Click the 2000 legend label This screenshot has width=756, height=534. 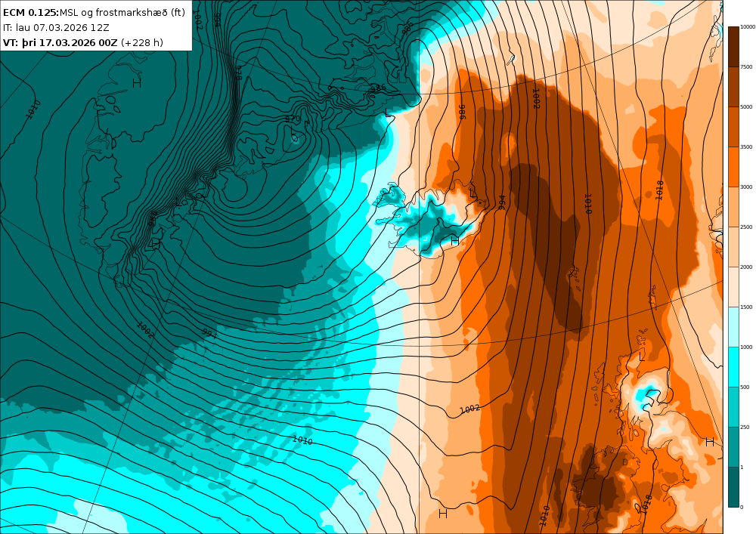pos(746,267)
